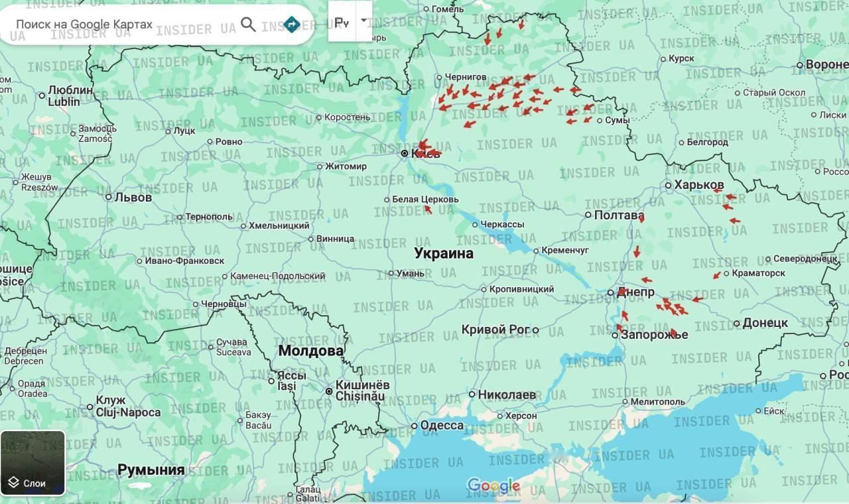Click the 'Краматорск' city label

tap(758, 273)
